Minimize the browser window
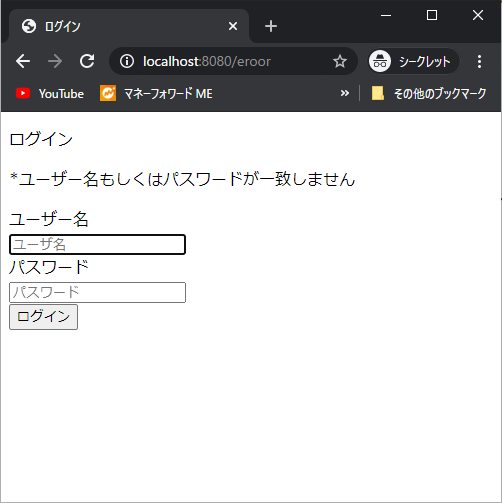The height and width of the screenshot is (503, 502). [386, 15]
